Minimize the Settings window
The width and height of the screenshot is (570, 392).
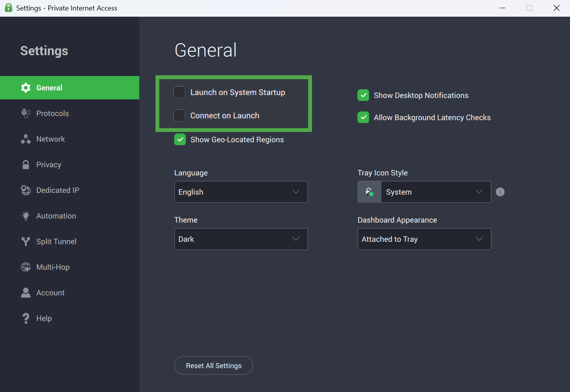click(502, 8)
